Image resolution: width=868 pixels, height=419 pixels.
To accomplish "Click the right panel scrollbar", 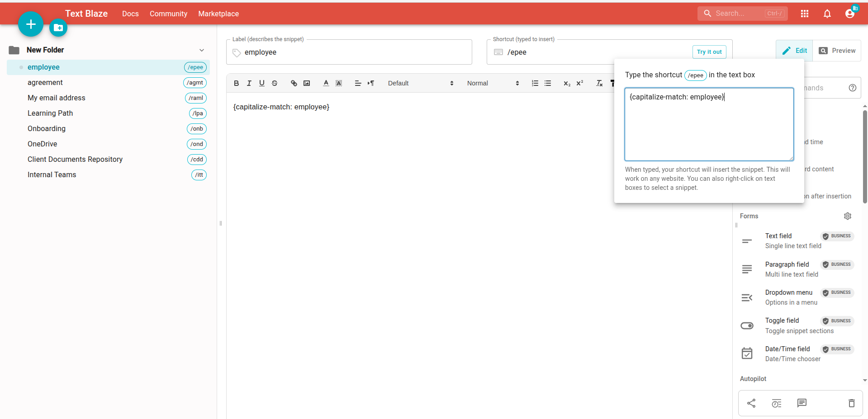I will pyautogui.click(x=865, y=156).
